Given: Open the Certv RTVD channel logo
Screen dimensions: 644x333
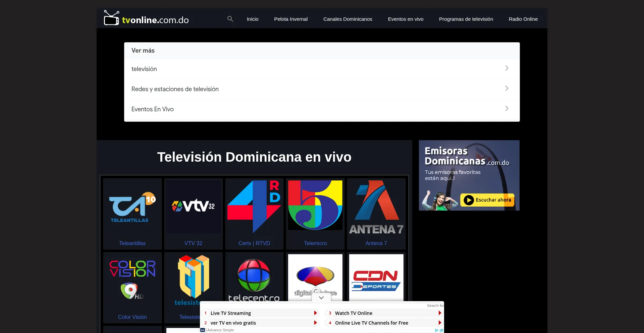Looking at the screenshot, I should point(254,207).
